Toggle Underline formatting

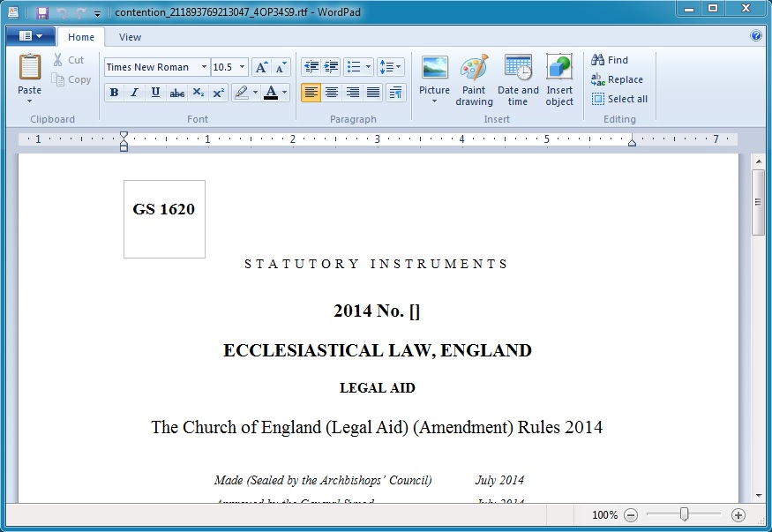(x=155, y=93)
